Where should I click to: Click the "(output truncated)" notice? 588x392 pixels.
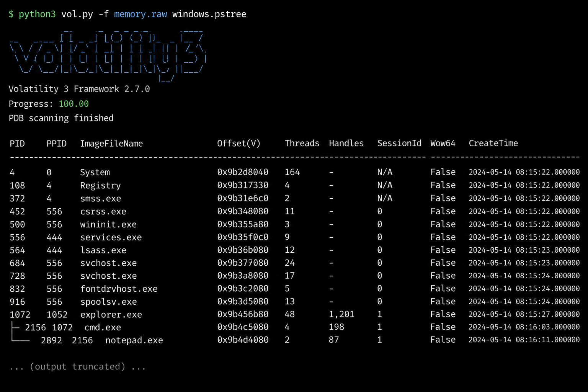77,367
